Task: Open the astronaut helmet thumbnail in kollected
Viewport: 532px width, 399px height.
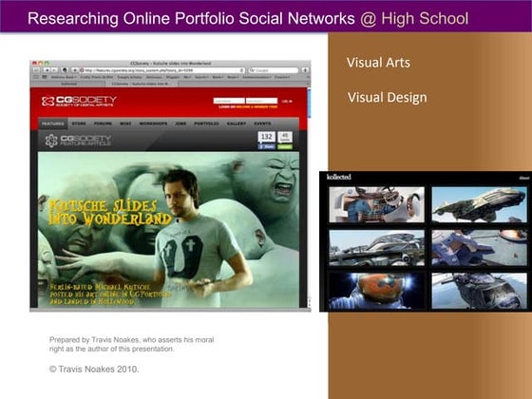Action: coord(376,291)
